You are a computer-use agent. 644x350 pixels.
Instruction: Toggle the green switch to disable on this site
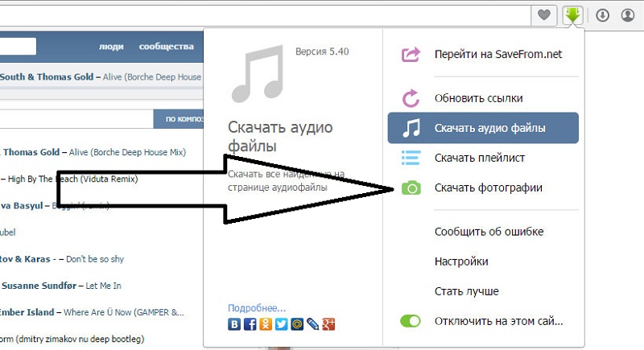(x=411, y=321)
